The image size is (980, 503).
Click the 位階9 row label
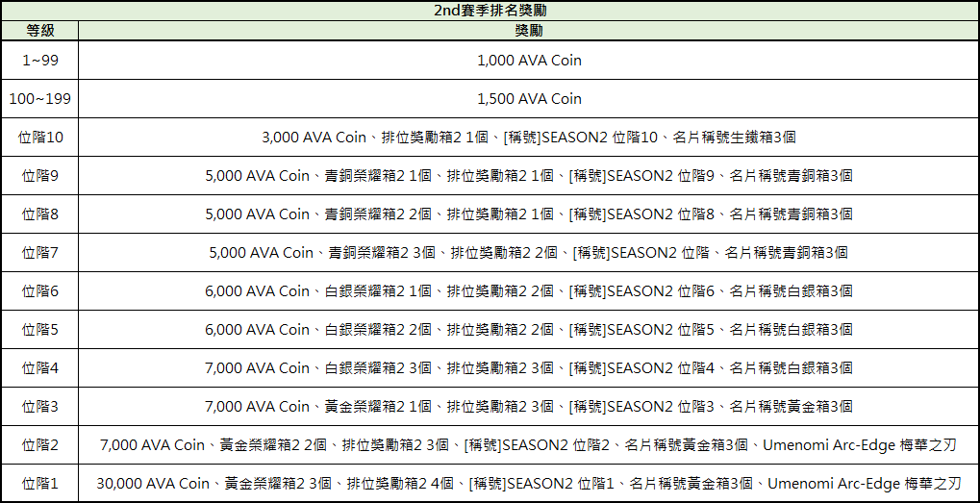[x=39, y=175]
